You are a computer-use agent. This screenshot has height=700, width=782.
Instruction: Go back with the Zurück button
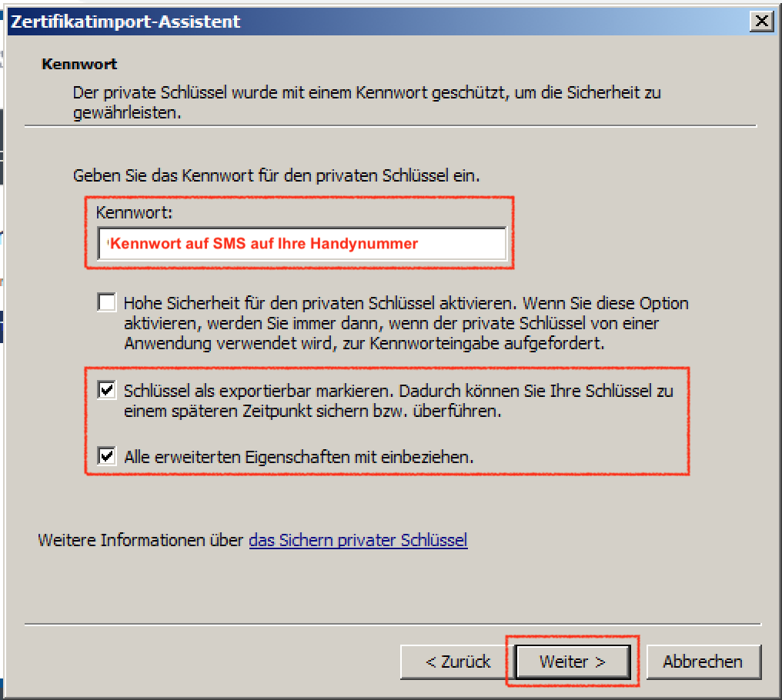[x=458, y=662]
